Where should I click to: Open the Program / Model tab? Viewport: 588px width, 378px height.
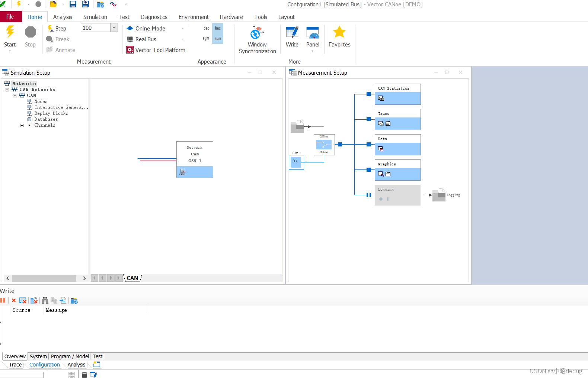point(70,356)
